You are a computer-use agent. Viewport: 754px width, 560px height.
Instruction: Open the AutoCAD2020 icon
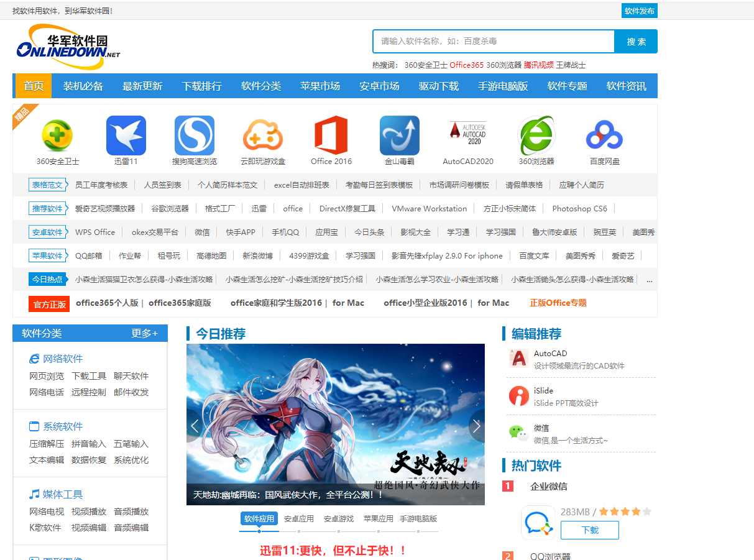click(x=468, y=135)
